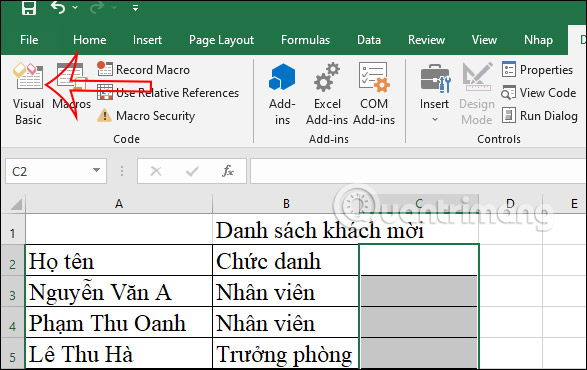Image resolution: width=587 pixels, height=370 pixels.
Task: Select "Nhân viên" cell in row 4
Action: pyautogui.click(x=286, y=322)
